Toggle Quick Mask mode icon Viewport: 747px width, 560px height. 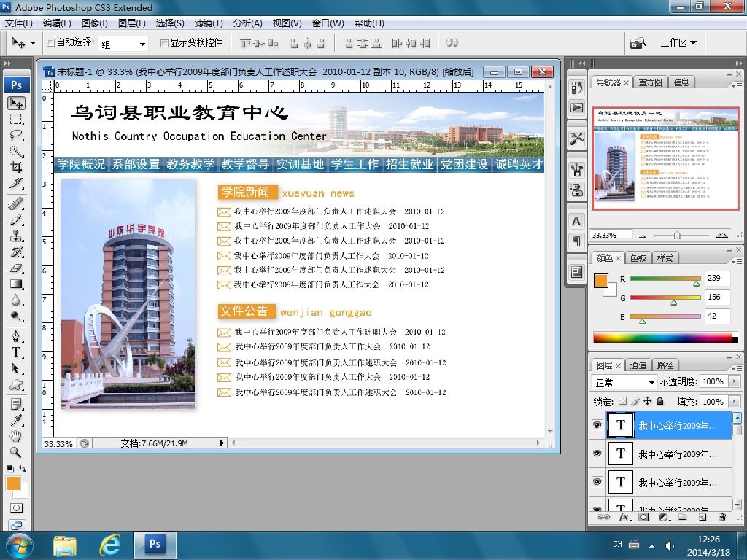(x=16, y=508)
